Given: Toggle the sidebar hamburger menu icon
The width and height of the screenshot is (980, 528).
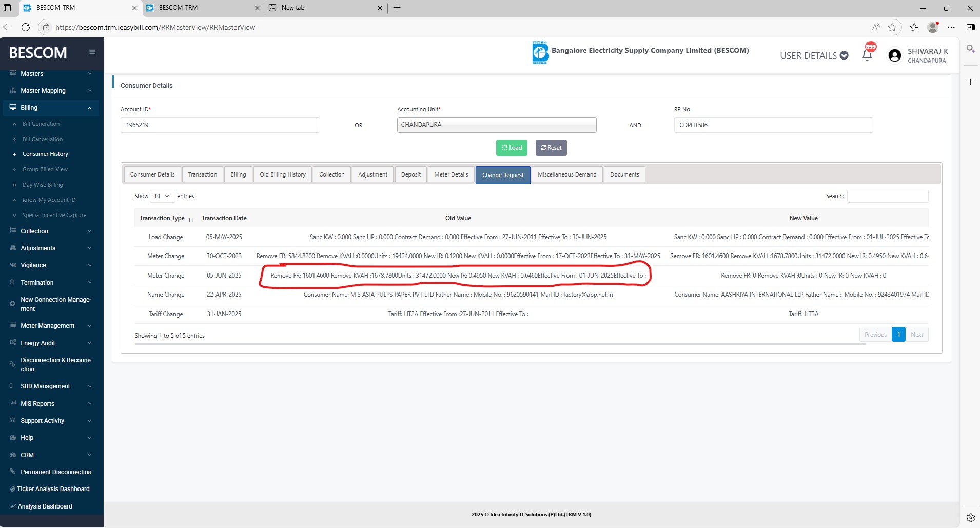Looking at the screenshot, I should (x=92, y=52).
